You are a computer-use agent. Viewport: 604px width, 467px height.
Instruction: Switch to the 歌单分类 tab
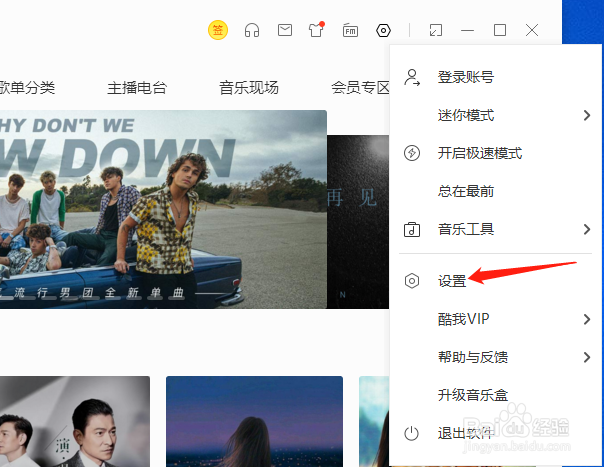(27, 88)
